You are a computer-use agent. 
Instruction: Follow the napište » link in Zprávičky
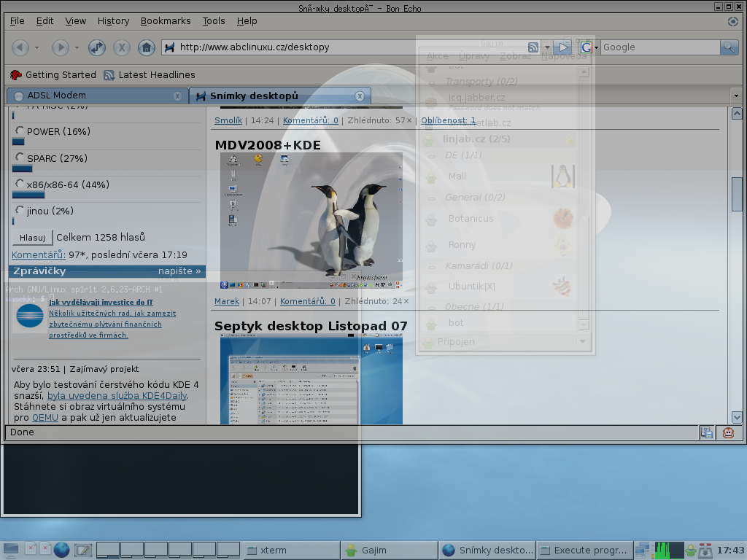pyautogui.click(x=179, y=271)
